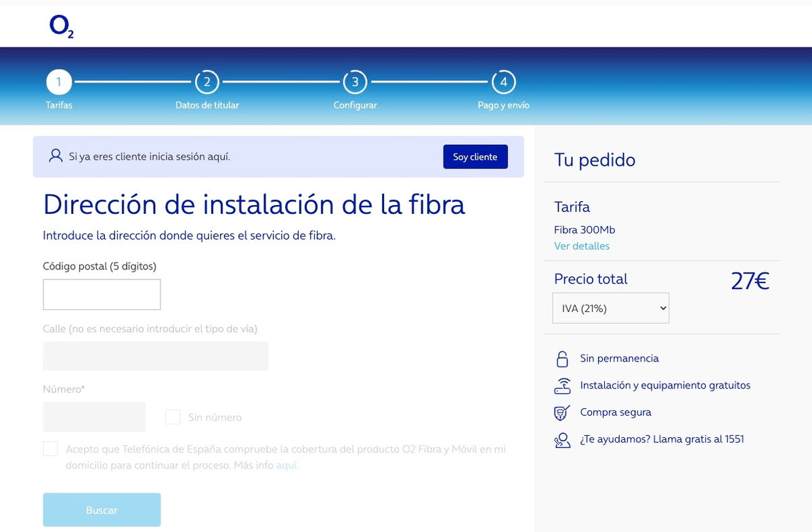This screenshot has height=532, width=812.
Task: Click the 'Código postal (5 dígitos)' label
Action: 100,267
